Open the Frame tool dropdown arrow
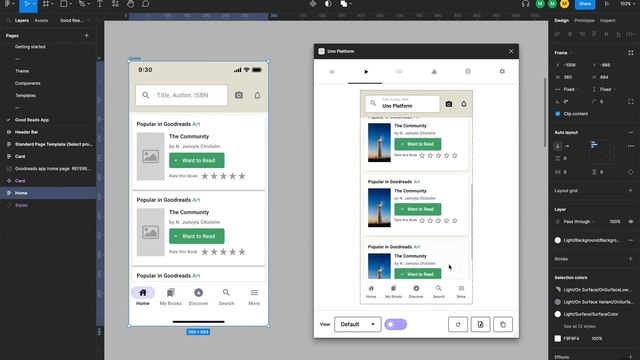 [52, 4]
